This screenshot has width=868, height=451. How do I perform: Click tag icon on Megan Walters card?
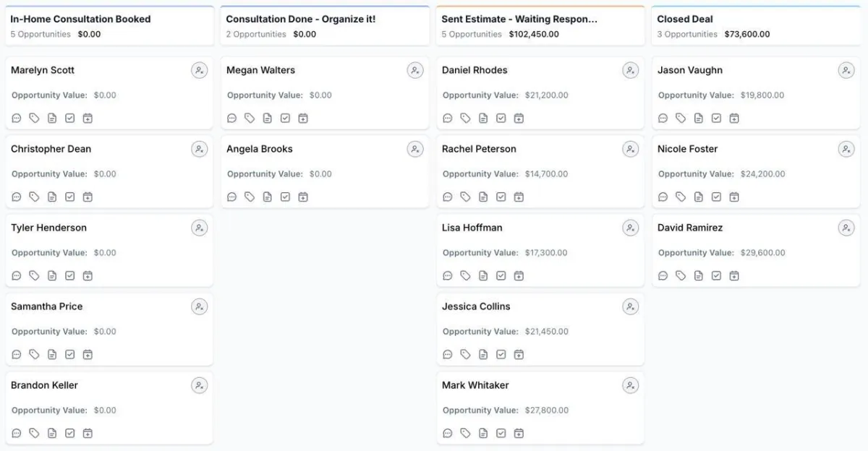tap(250, 118)
